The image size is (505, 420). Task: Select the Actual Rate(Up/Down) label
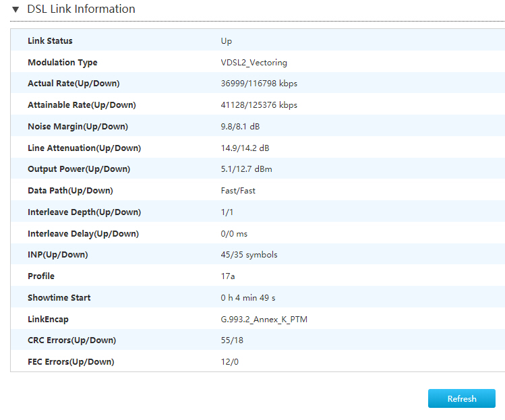pos(73,84)
